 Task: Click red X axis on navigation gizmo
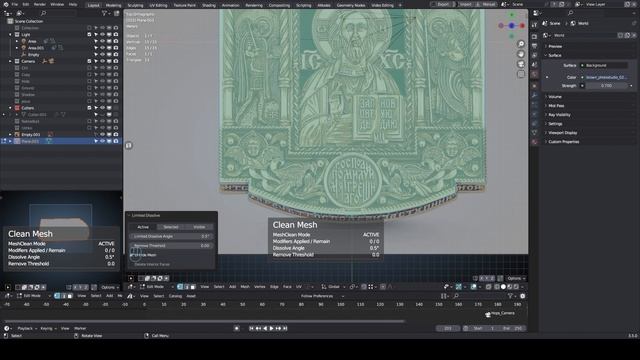(522, 25)
